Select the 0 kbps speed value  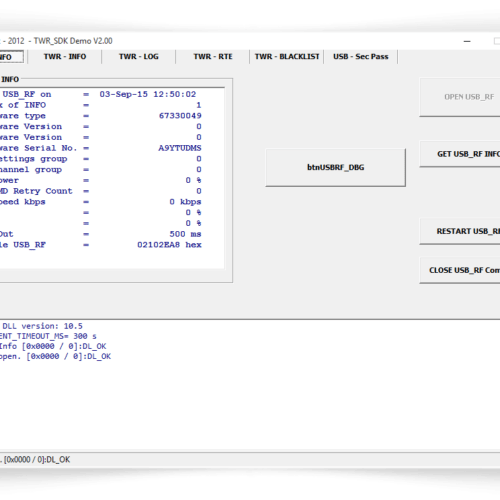coord(185,202)
